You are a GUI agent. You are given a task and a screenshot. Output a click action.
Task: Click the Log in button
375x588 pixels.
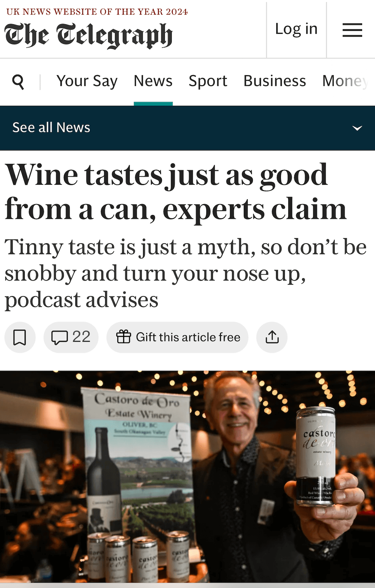point(296,29)
